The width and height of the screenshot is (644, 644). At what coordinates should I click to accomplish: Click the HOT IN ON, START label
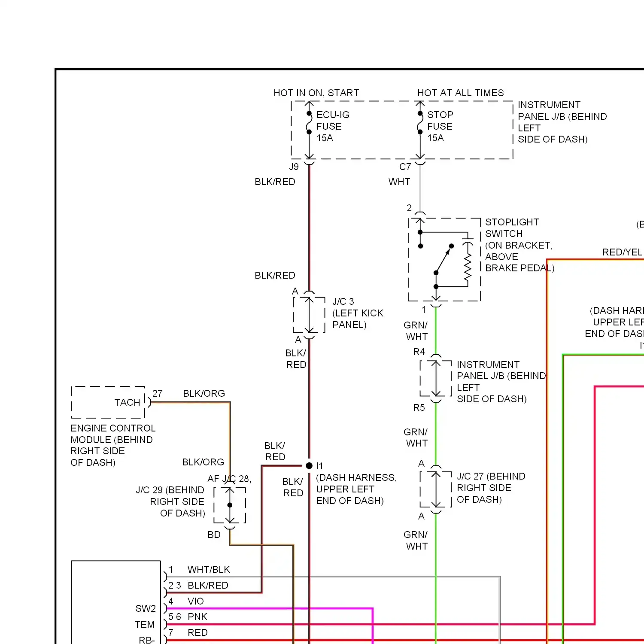pyautogui.click(x=316, y=93)
